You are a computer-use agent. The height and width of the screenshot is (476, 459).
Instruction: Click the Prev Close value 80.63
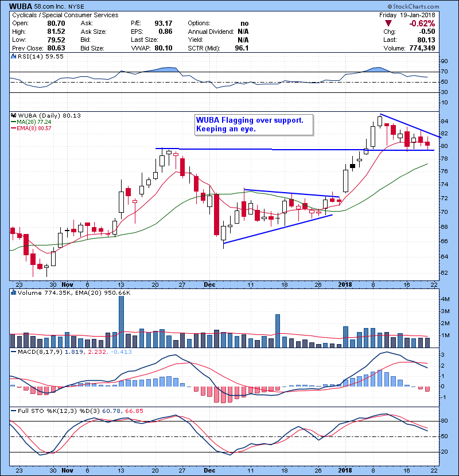click(56, 48)
